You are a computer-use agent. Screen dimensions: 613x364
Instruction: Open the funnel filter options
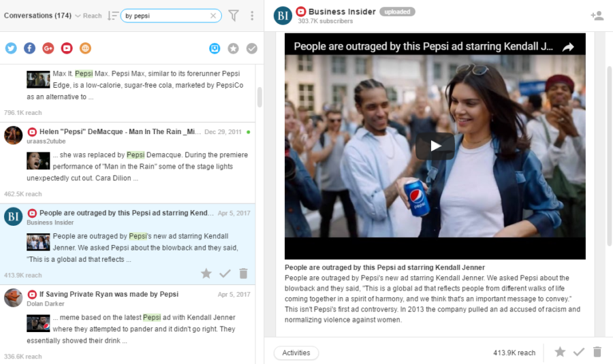click(x=234, y=16)
